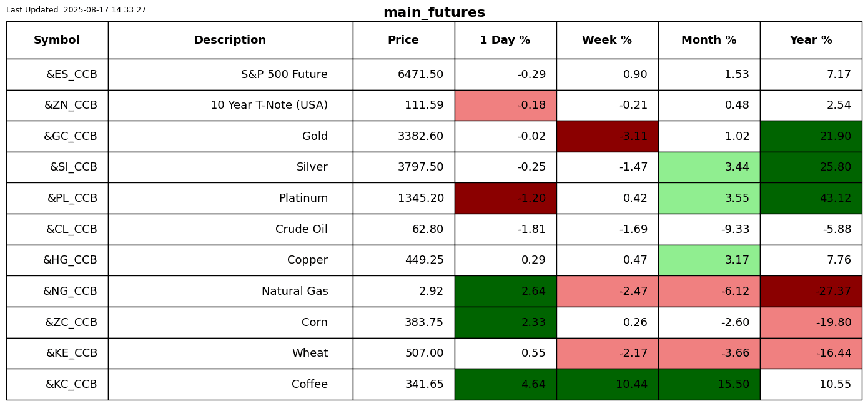Select the light green 3.17 Copper cell
Viewport: 868px width, 406px height.
pos(709,260)
